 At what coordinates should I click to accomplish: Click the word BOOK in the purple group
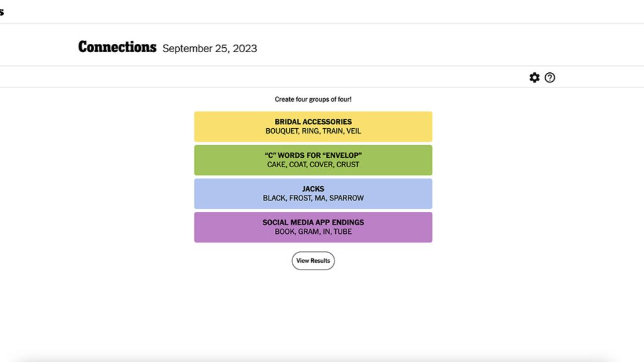284,232
